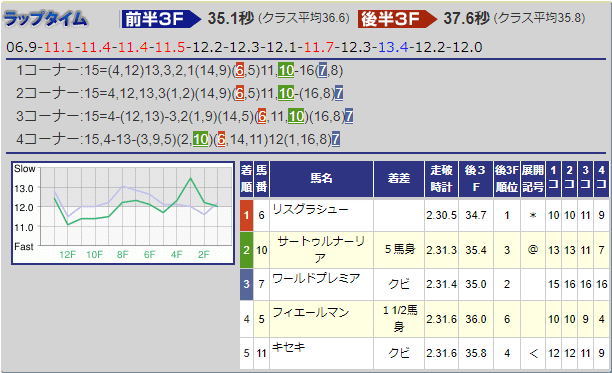Click the 着差 column header
612x373 pixels.
click(399, 179)
